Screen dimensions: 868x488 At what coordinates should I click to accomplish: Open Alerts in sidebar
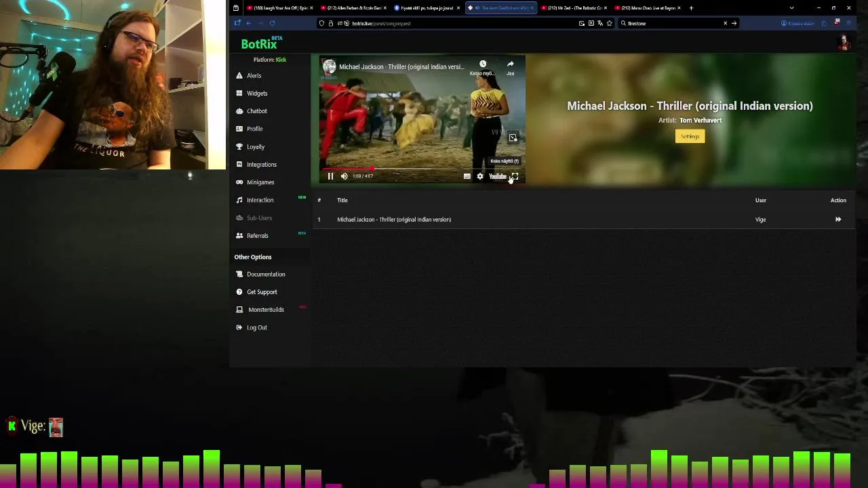(x=254, y=75)
